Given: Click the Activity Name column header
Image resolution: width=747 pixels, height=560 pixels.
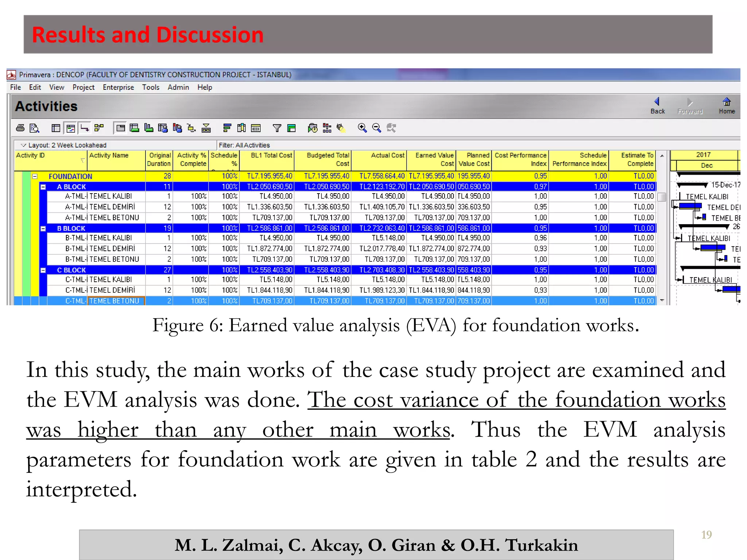Looking at the screenshot, I should point(116,160).
